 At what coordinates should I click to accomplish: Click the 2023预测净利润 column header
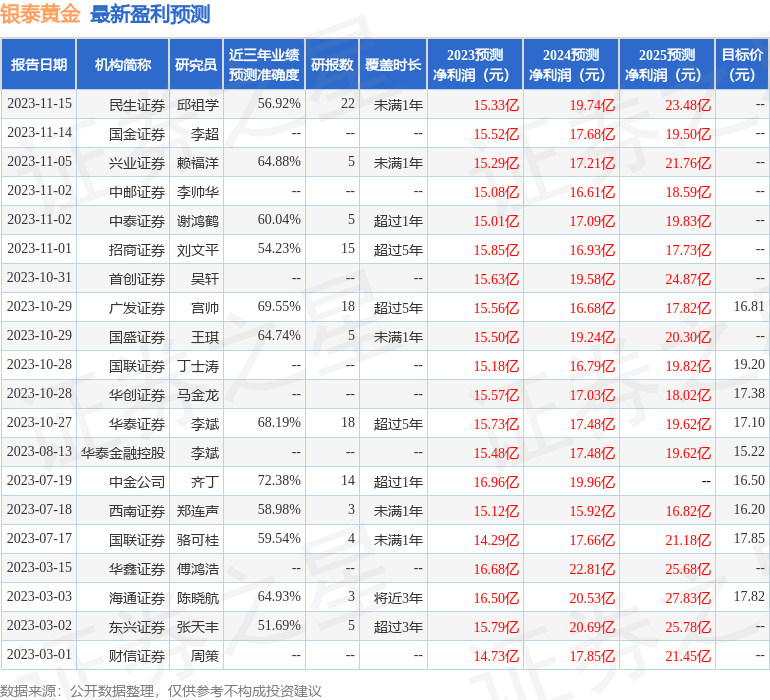point(475,64)
